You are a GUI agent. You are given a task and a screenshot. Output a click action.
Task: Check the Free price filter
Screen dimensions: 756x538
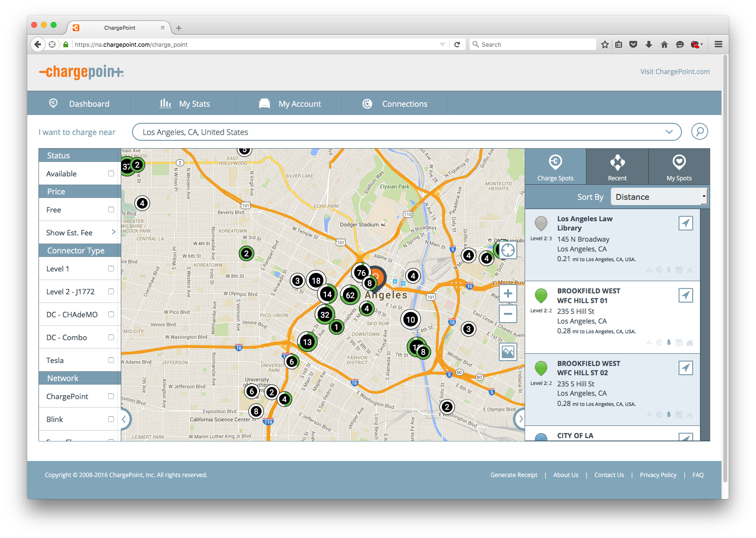pyautogui.click(x=111, y=210)
